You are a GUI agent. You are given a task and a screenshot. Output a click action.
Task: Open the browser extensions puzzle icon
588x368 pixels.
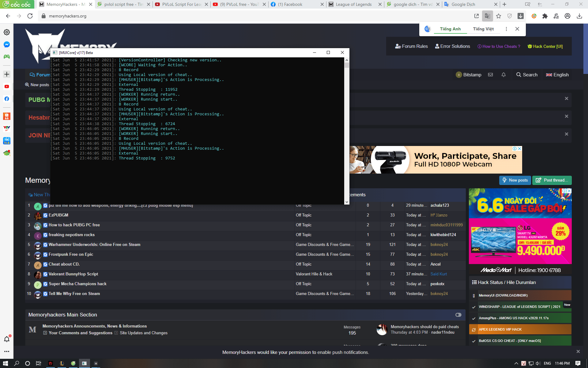[545, 16]
